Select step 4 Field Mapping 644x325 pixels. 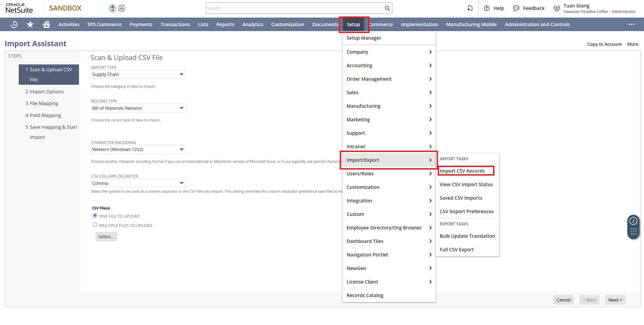coord(43,115)
